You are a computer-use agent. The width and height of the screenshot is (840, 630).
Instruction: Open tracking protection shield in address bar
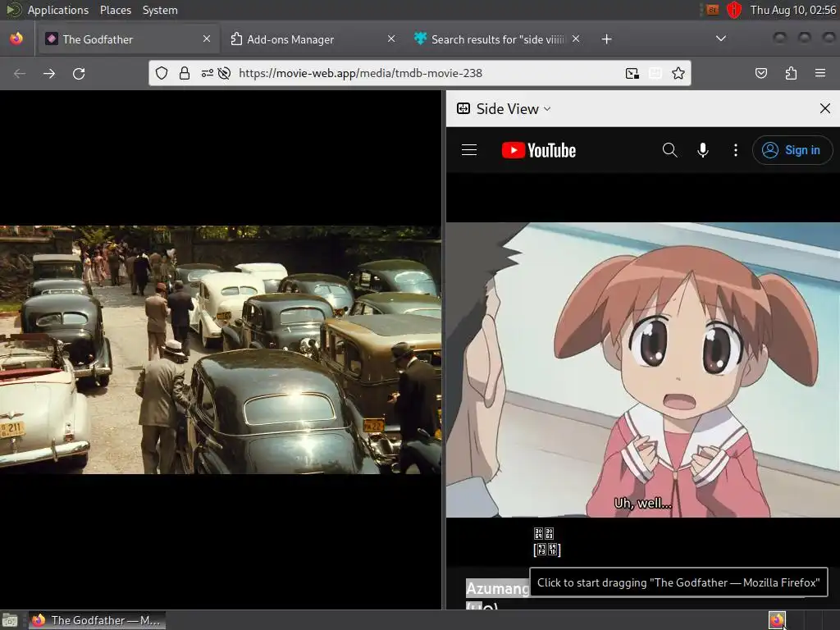pos(162,73)
